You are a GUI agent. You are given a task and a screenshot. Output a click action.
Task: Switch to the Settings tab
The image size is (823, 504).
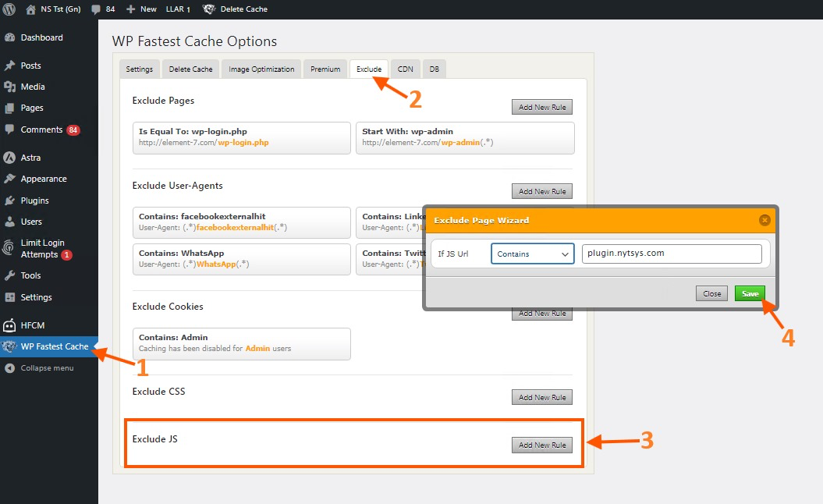coord(139,69)
